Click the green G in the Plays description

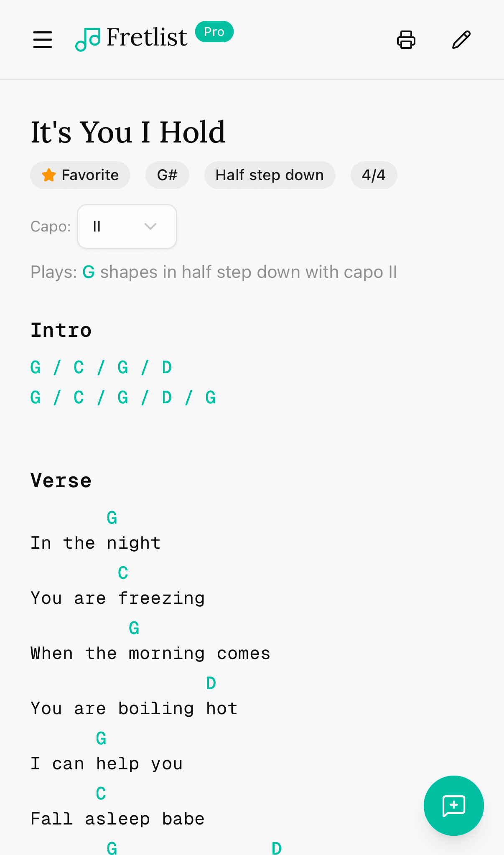[88, 272]
